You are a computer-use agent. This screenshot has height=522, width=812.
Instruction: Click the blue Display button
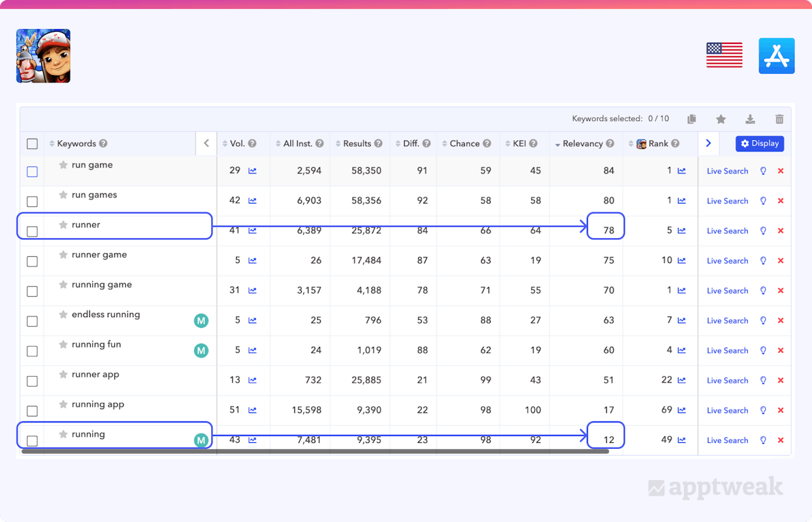click(759, 143)
